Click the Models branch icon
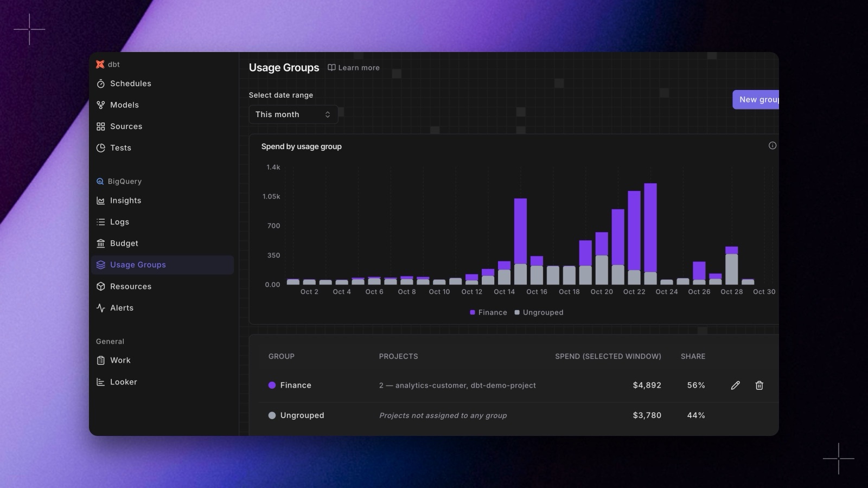The height and width of the screenshot is (488, 868). tap(100, 105)
